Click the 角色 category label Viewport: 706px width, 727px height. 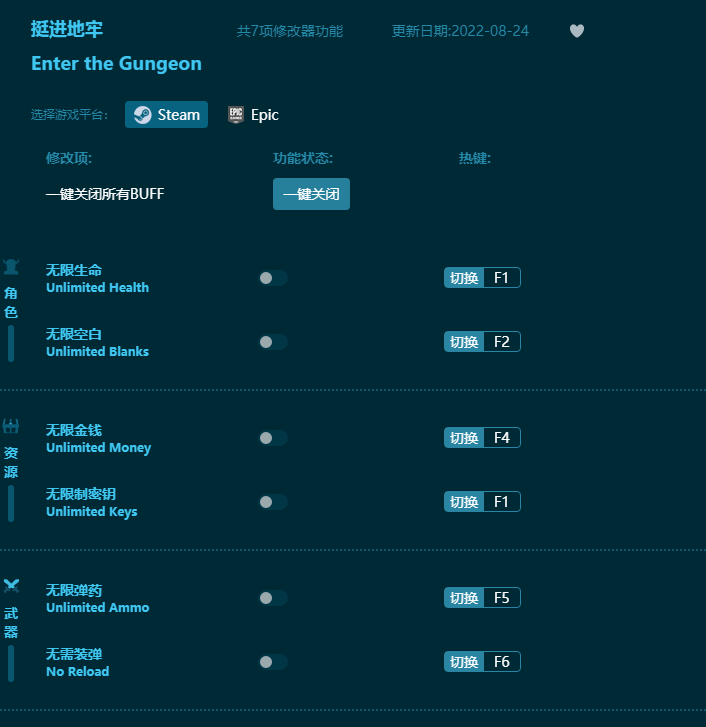pos(11,302)
